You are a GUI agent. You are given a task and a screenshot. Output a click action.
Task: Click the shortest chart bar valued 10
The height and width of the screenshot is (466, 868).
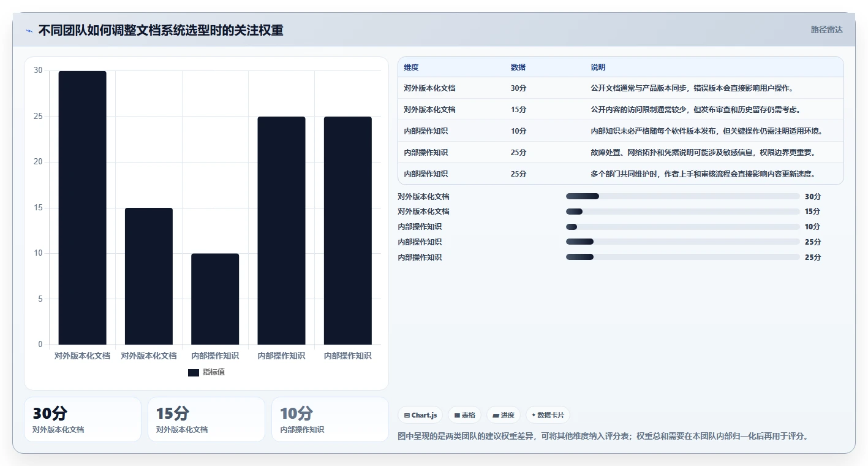(215, 299)
